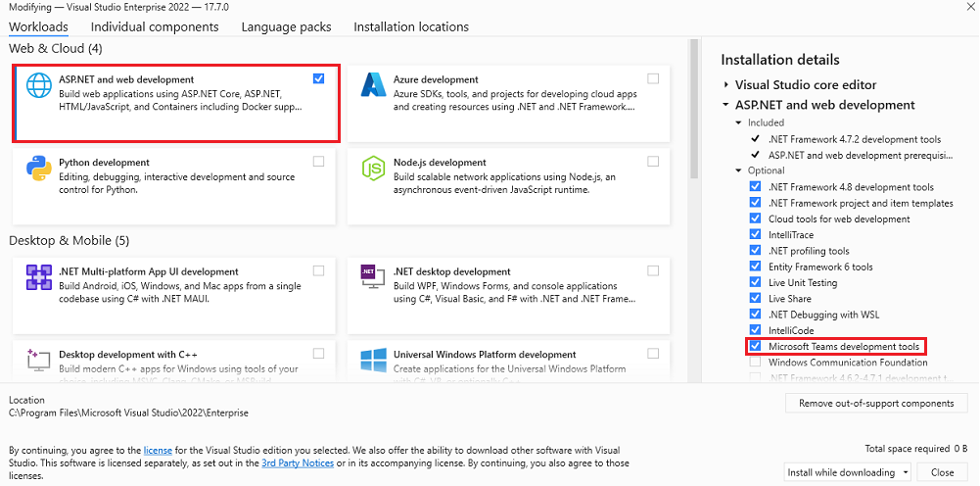Image resolution: width=980 pixels, height=486 pixels.
Task: Click the Installation details heading
Action: [x=780, y=60]
